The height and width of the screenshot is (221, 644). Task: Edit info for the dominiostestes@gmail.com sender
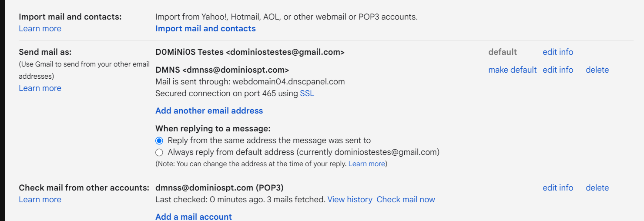coord(558,52)
